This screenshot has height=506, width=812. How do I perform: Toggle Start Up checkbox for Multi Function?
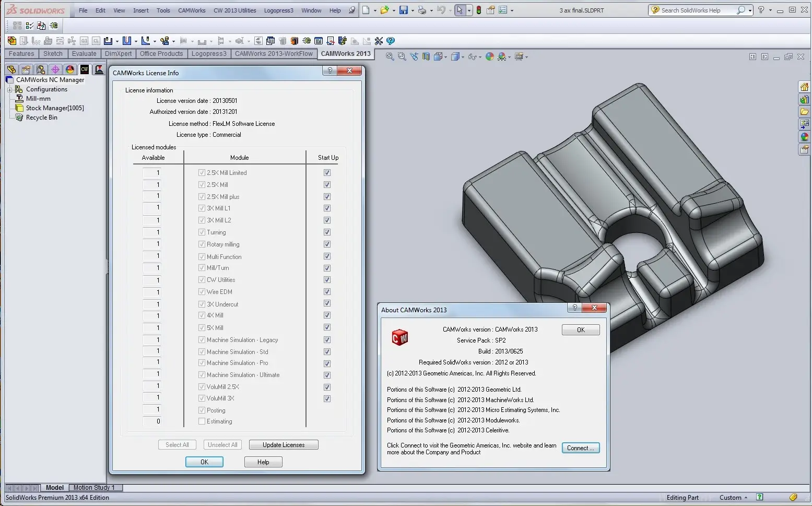[x=327, y=256]
